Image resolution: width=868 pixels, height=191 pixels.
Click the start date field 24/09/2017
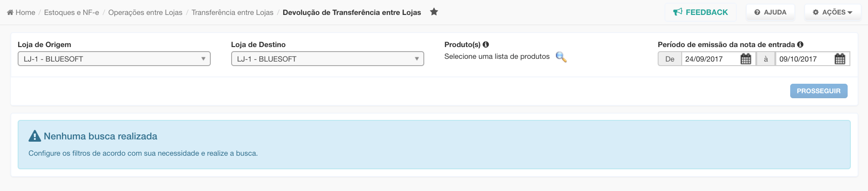coord(710,59)
